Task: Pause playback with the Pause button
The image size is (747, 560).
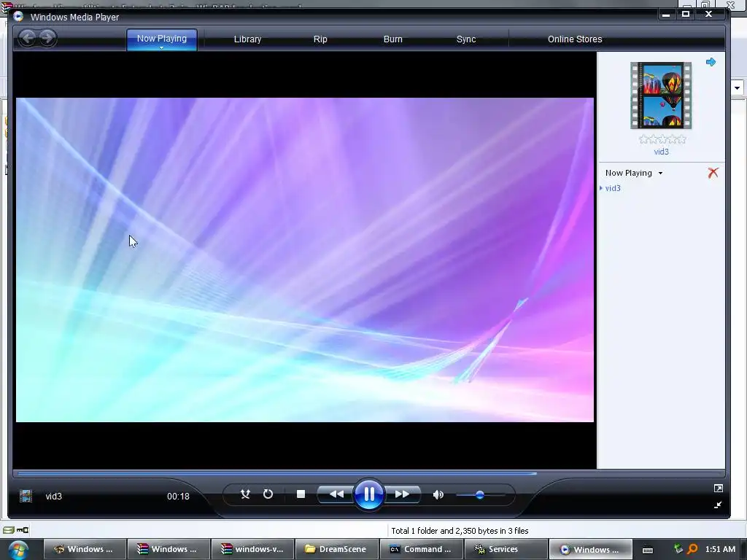Action: pyautogui.click(x=368, y=494)
